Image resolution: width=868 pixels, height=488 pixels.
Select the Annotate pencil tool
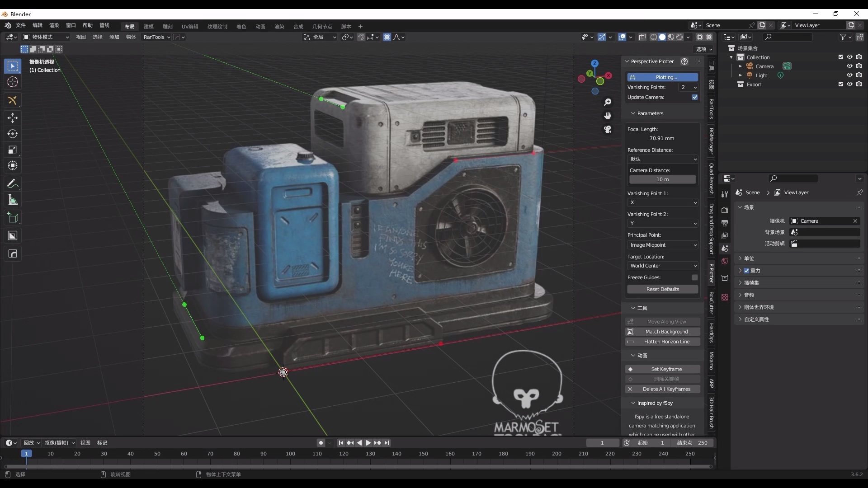point(13,183)
